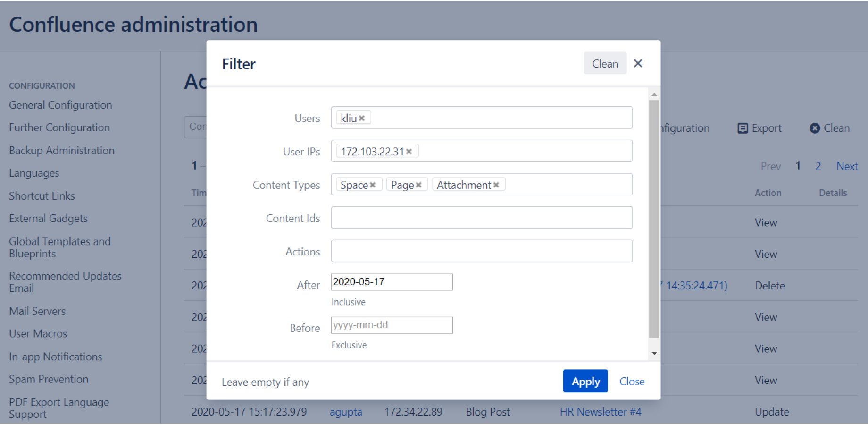Open the HR Newsletter #4 link
The height and width of the screenshot is (425, 868).
(601, 412)
